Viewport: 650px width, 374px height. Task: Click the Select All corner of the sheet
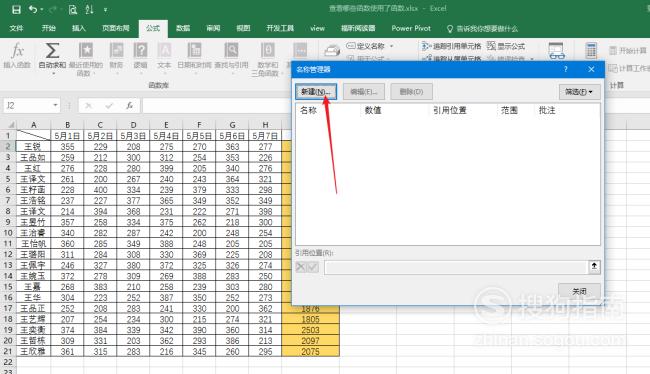coord(8,125)
